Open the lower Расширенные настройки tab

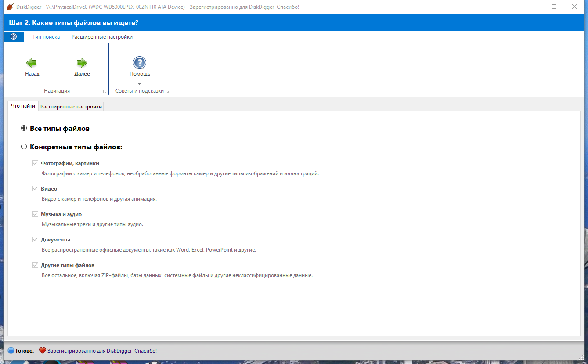[x=71, y=107]
